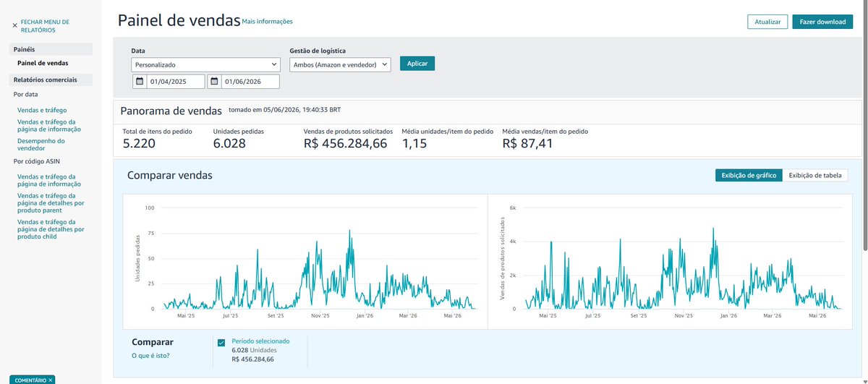Open the Data dropdown set to Personalizado
The height and width of the screenshot is (384, 868).
[206, 64]
